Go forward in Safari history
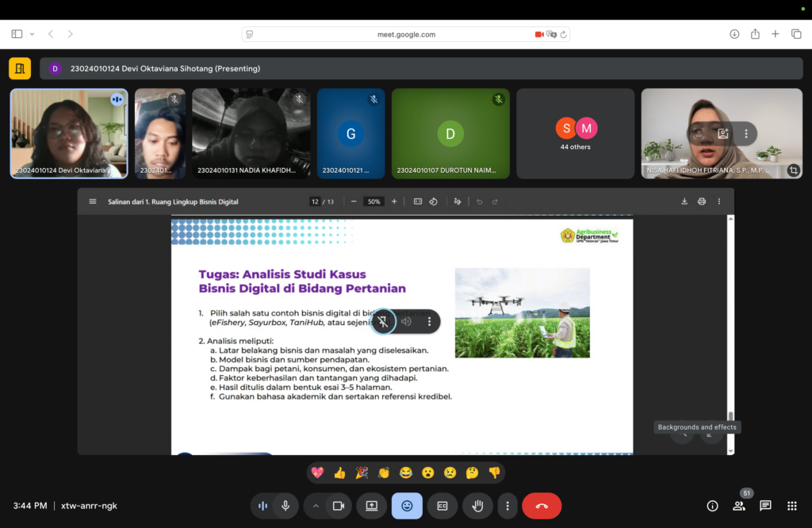 pyautogui.click(x=71, y=34)
